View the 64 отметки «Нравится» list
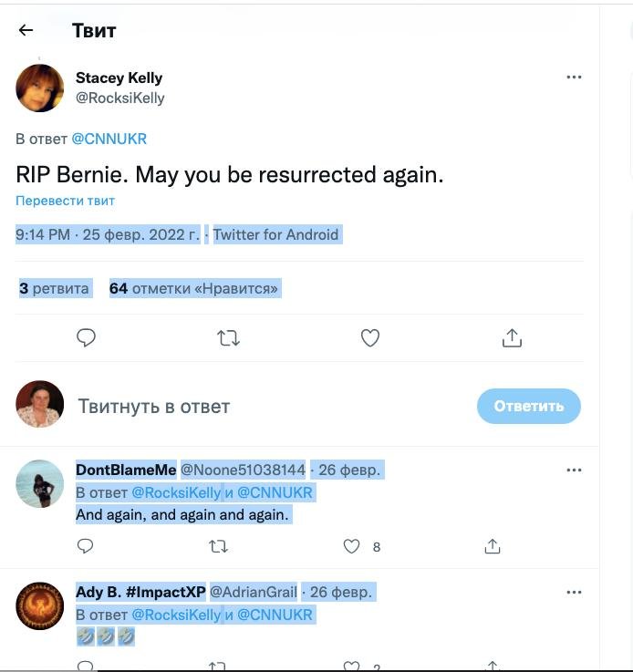This screenshot has width=633, height=672. [x=193, y=289]
